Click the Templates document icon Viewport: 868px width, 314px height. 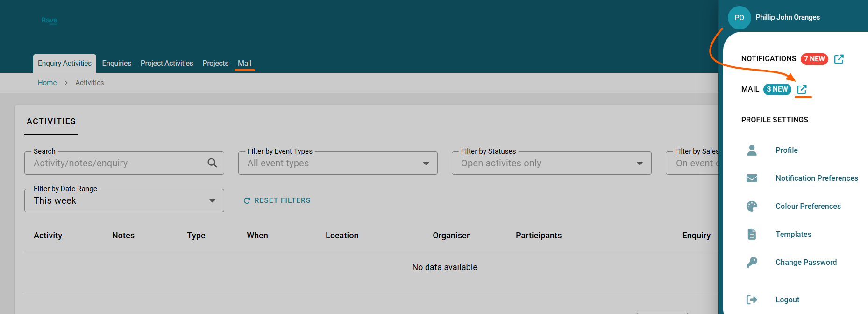tap(752, 234)
